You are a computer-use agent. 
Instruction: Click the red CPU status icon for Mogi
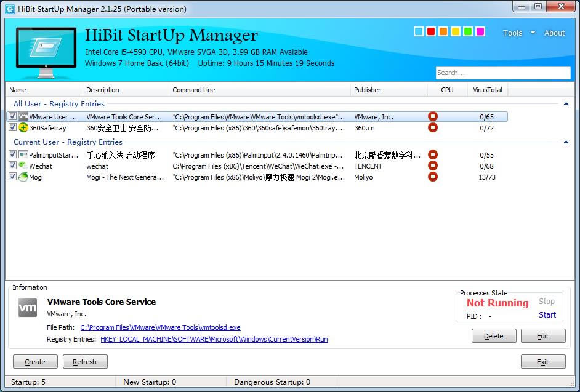pos(433,177)
